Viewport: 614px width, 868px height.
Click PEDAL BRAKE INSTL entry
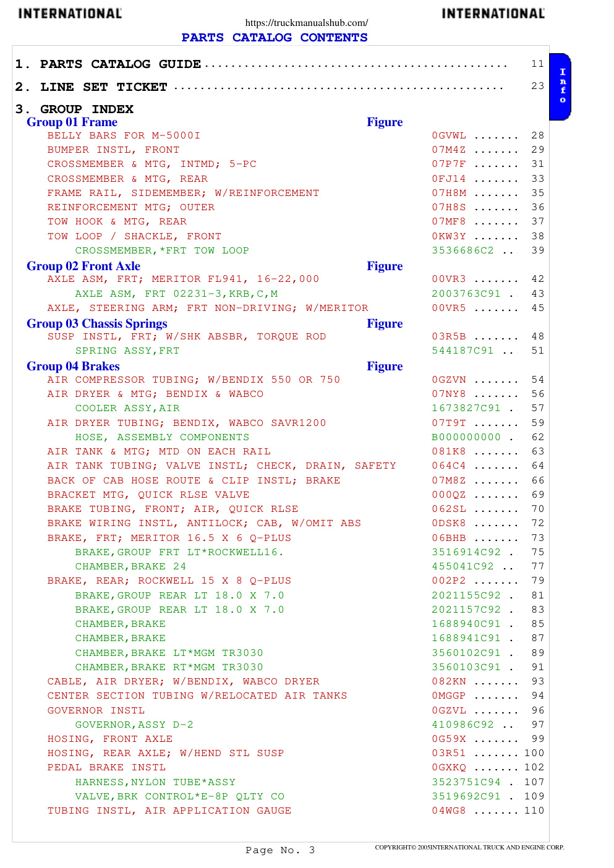pos(106,767)
